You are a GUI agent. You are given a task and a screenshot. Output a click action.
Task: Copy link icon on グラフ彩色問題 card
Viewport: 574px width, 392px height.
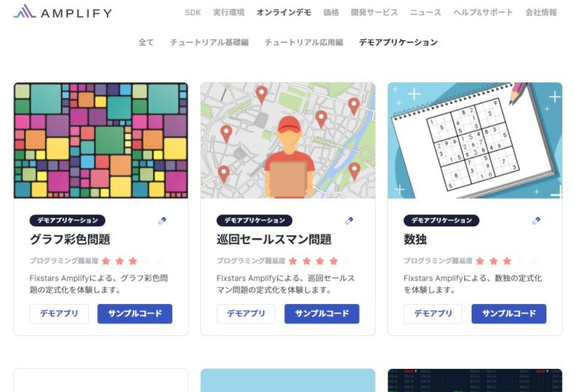click(161, 221)
